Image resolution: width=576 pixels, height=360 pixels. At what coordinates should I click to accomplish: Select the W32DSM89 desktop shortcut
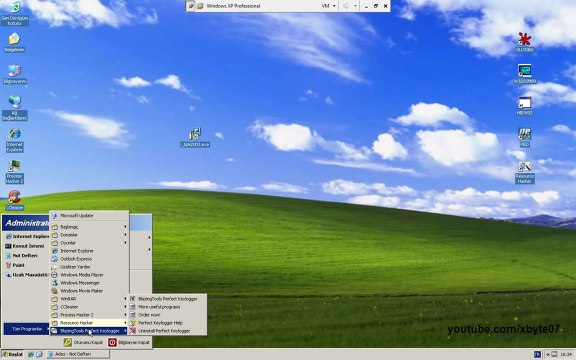[x=525, y=74]
